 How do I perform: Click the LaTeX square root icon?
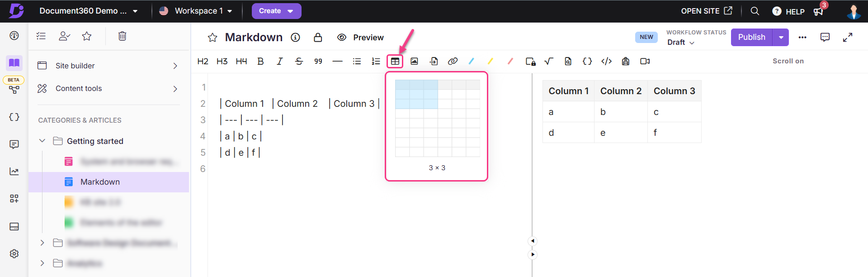(x=549, y=62)
